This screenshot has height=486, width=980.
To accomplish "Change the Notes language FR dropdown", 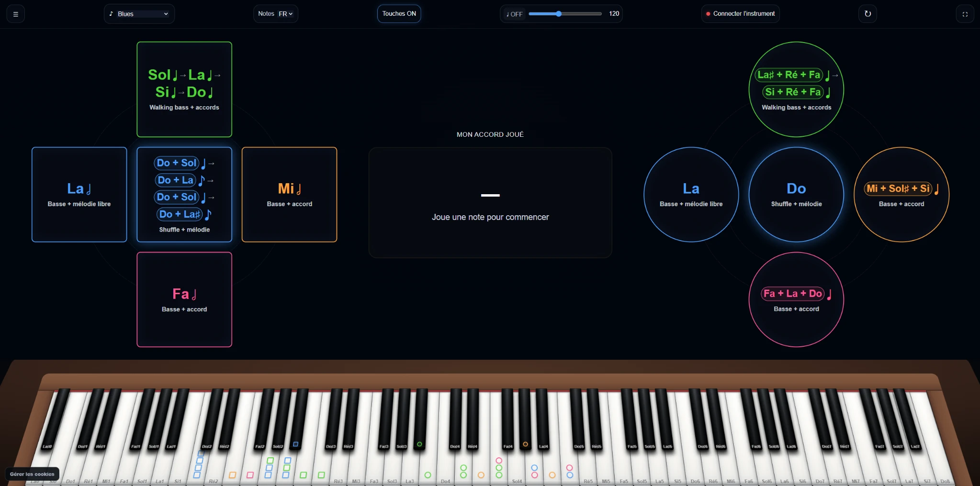I will [x=286, y=14].
